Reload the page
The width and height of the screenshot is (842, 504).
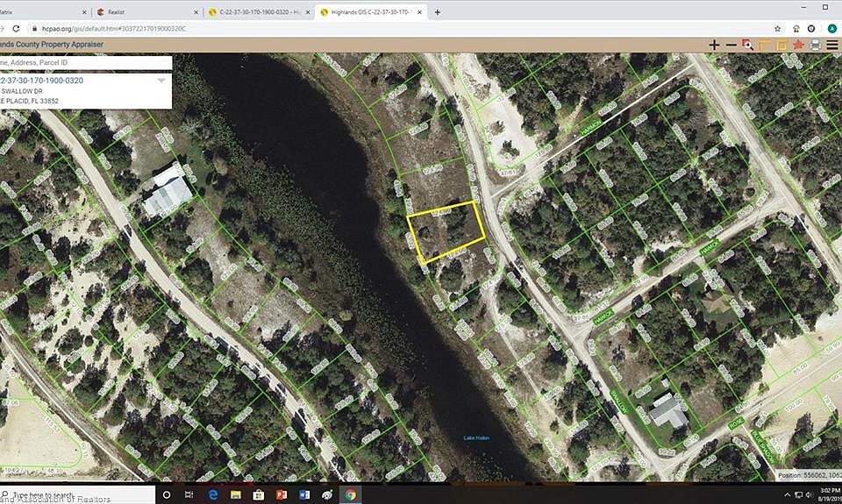16,28
